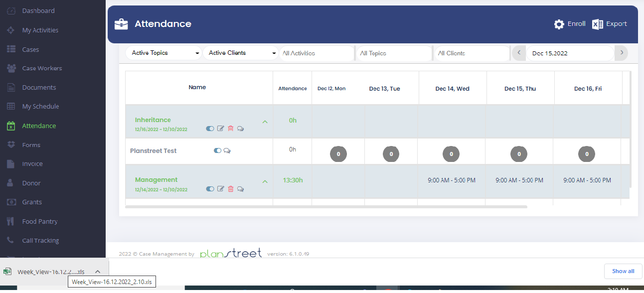
Task: Toggle the Management topic switch
Action: coord(210,189)
